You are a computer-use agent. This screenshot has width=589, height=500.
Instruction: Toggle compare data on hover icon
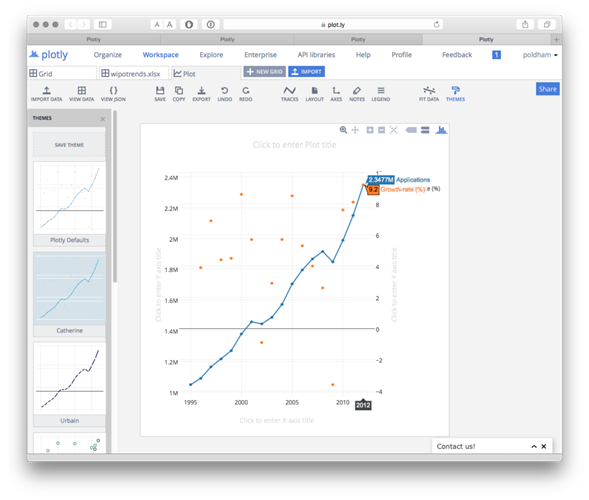(x=425, y=130)
